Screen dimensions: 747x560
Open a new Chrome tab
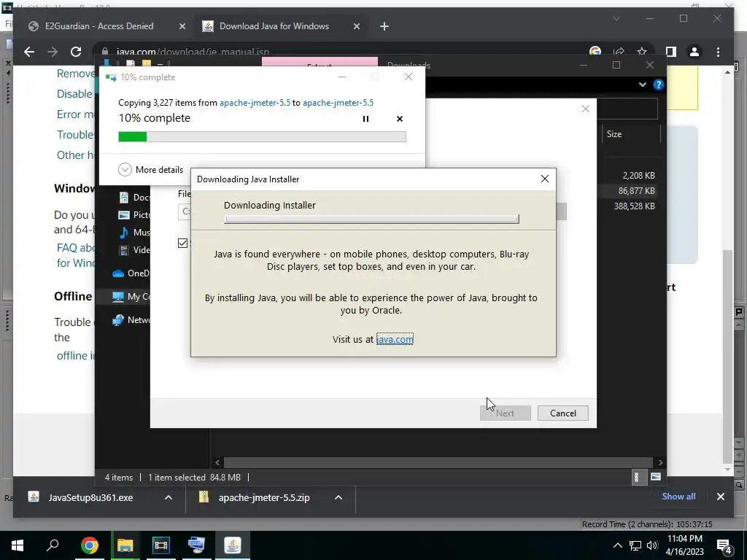(384, 27)
